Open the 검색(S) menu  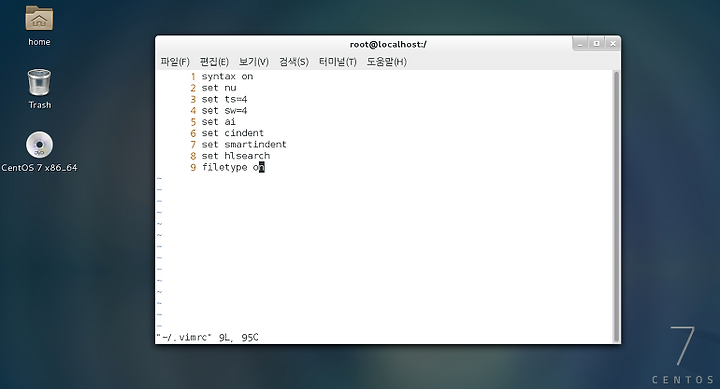coord(294,62)
